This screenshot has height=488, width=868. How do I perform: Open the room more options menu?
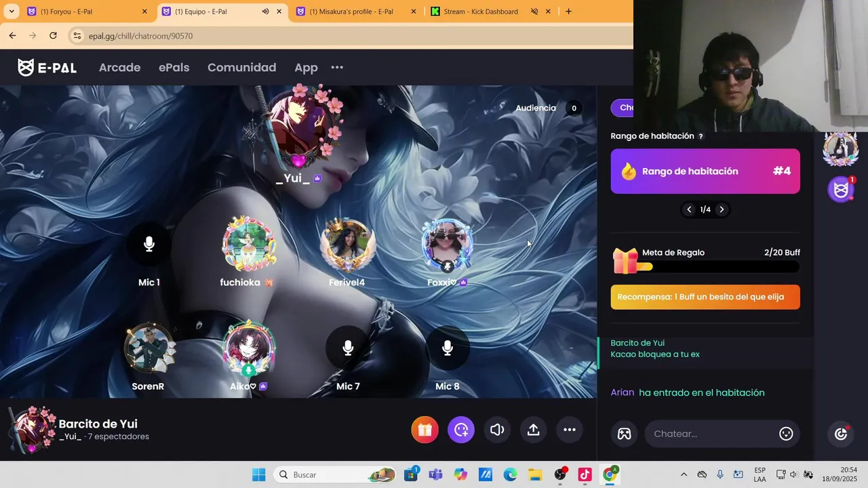pos(570,430)
